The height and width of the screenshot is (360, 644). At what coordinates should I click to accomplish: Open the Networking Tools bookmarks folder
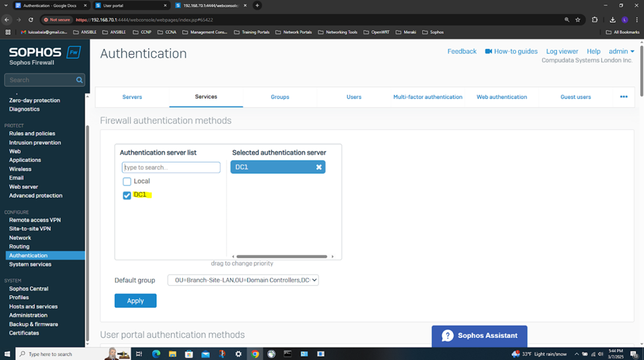[x=338, y=32]
